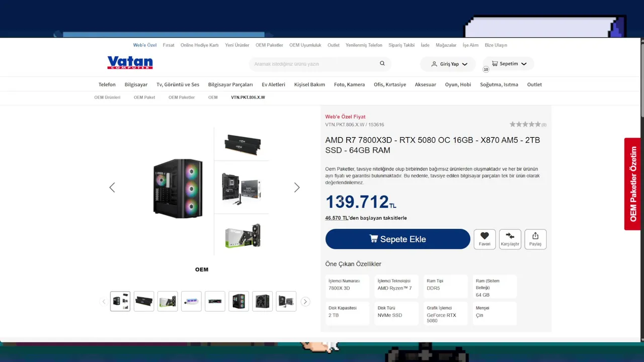Click in the product search field
The height and width of the screenshot is (362, 644).
click(314, 64)
